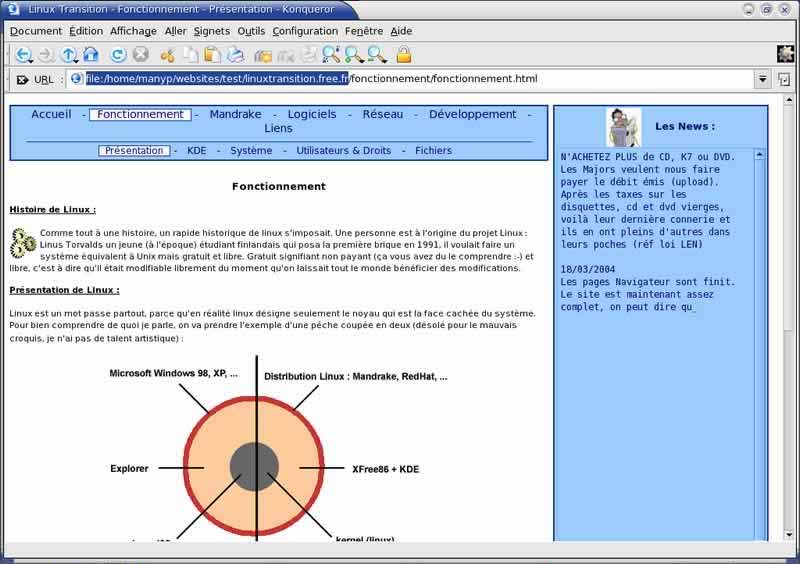Click the Go button right of URL
Screen dimensions: 800x564
click(784, 79)
